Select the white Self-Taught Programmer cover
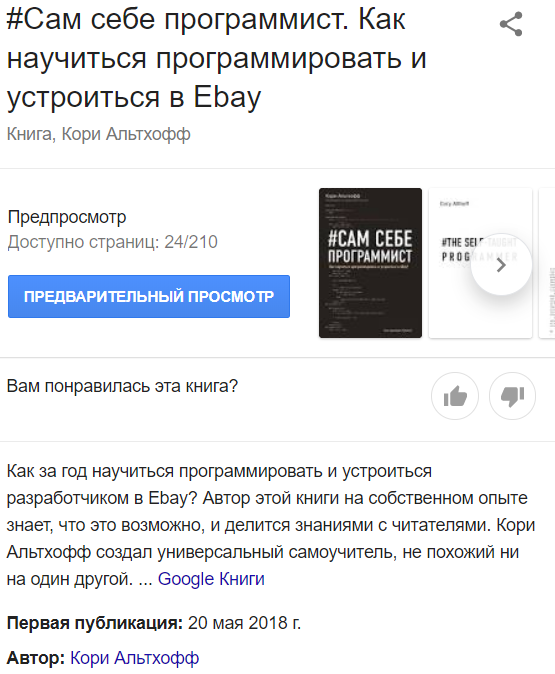The height and width of the screenshot is (674, 555). click(480, 263)
